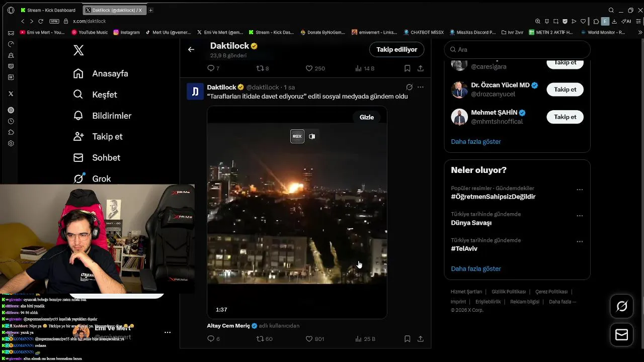Open options for #ÖğretmenSahipsizDeğildir trend
Image resolution: width=644 pixels, height=362 pixels.
(x=580, y=190)
